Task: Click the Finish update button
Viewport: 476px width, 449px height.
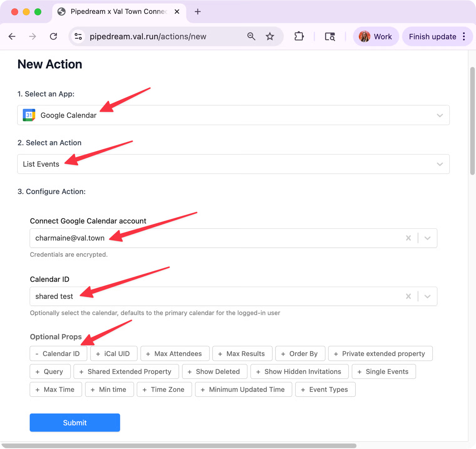Action: coord(432,37)
